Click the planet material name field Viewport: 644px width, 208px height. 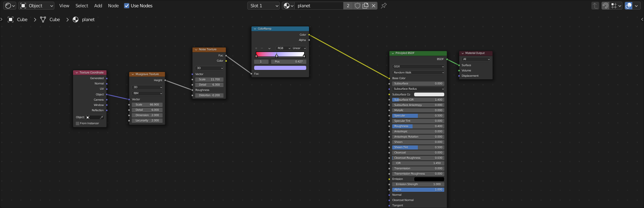pyautogui.click(x=319, y=6)
